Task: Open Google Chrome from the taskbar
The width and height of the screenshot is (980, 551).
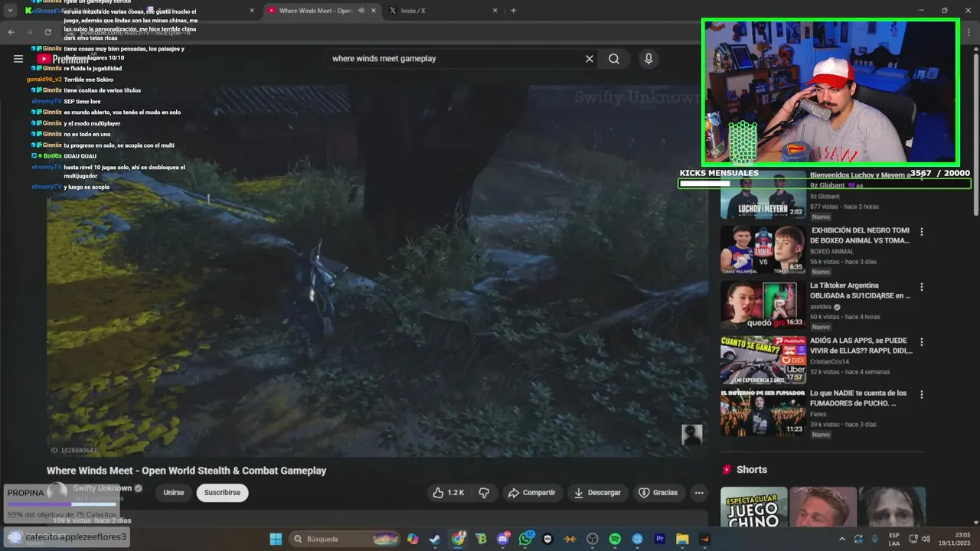Action: coord(458,539)
